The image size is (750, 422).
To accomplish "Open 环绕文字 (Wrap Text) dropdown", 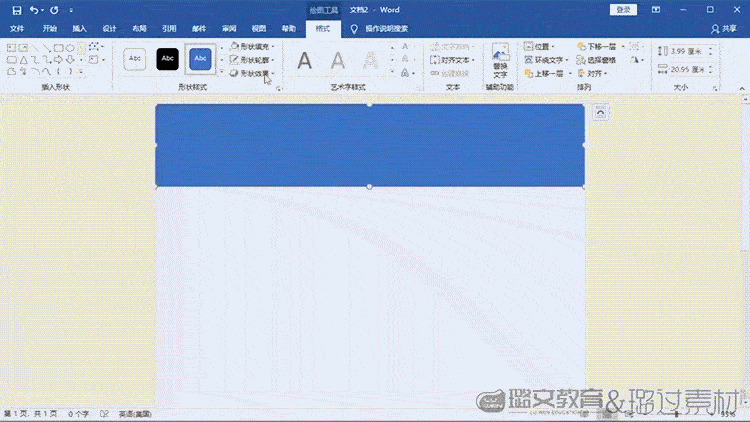I will click(x=547, y=60).
